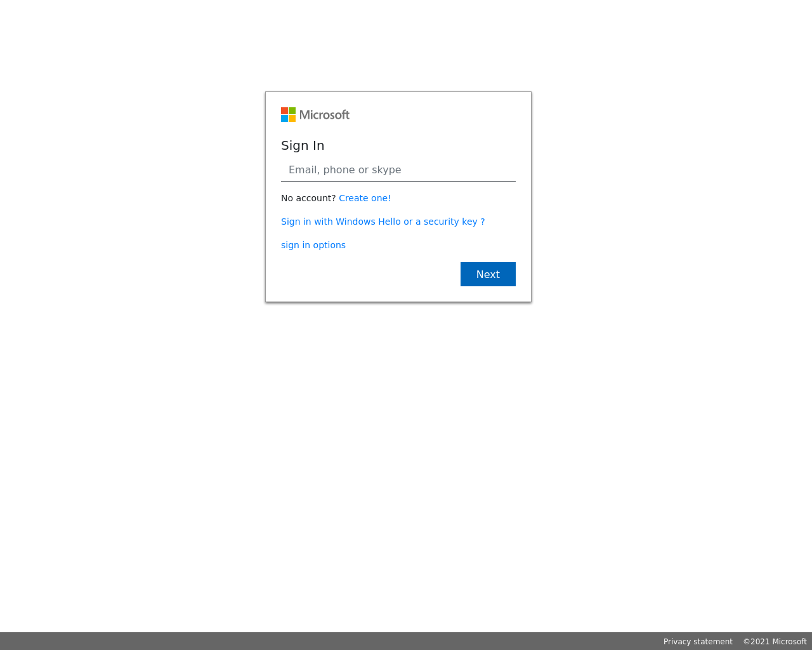Focus the Email, phone or skype field
Viewport: 812px width, 650px height.
click(398, 170)
